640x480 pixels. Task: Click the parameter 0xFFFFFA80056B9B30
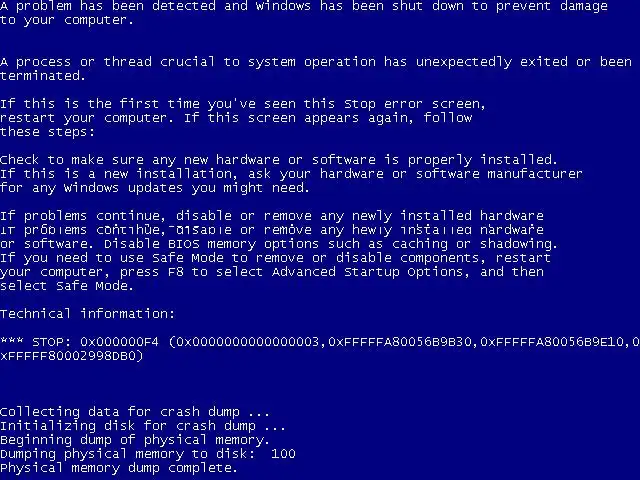[x=400, y=342]
